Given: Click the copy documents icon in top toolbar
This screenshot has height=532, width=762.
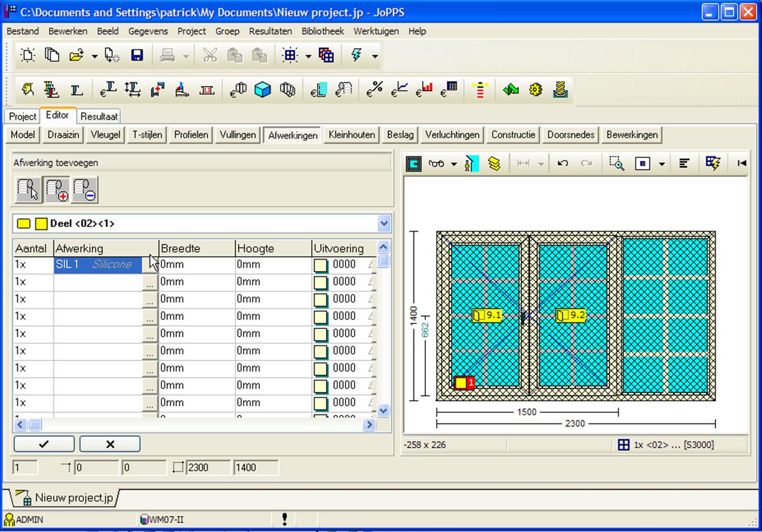Looking at the screenshot, I should (52, 55).
